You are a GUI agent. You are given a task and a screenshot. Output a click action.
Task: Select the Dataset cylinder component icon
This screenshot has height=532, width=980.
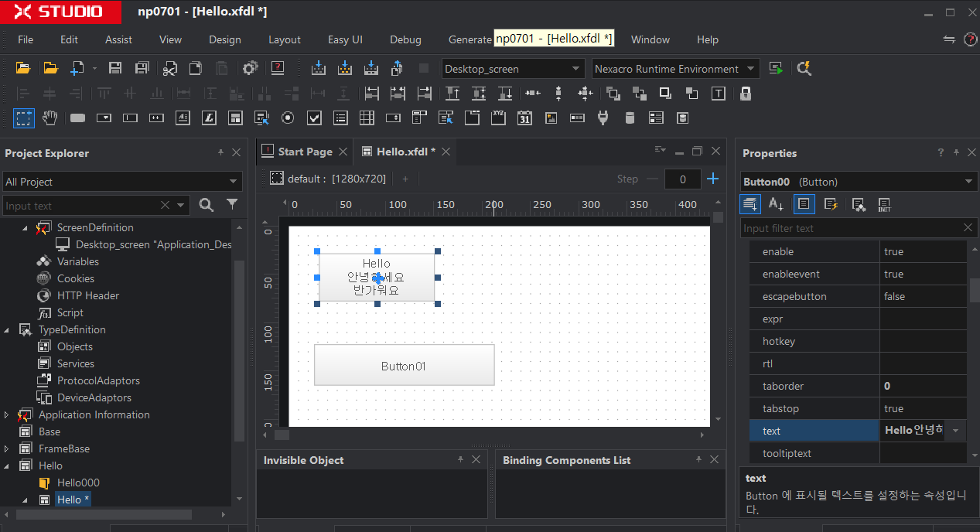[630, 118]
